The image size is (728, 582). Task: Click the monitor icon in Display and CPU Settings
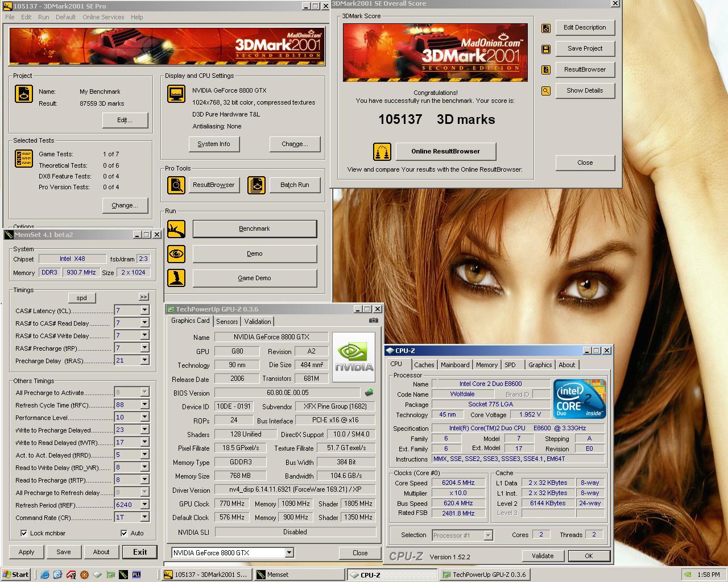pos(176,94)
